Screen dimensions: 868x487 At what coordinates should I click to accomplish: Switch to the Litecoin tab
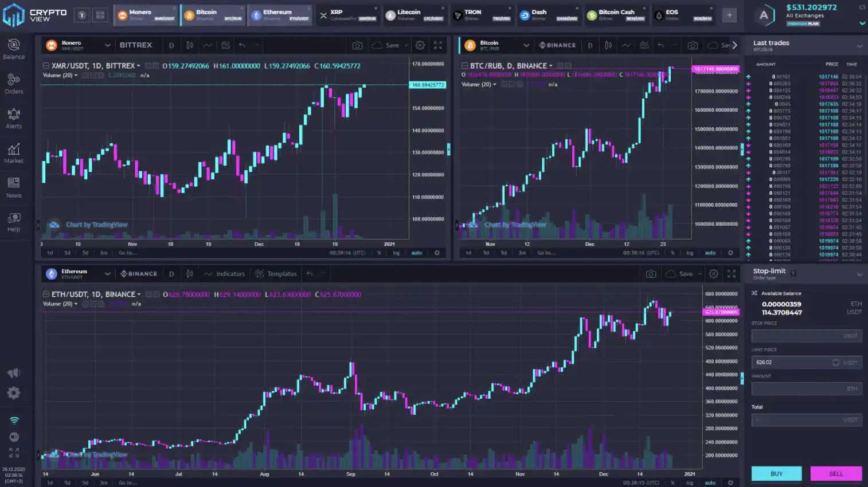pos(415,15)
